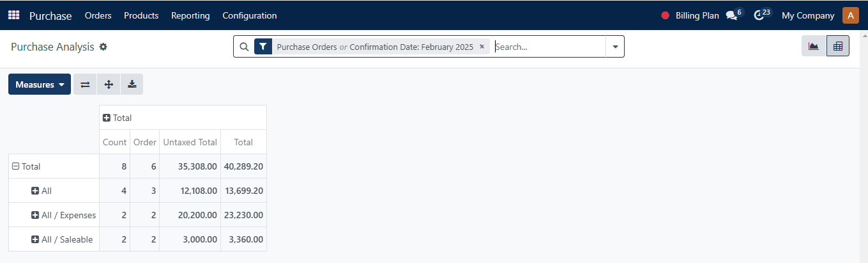Sort by the Untaxed Total column header
The image size is (868, 263).
pos(190,142)
